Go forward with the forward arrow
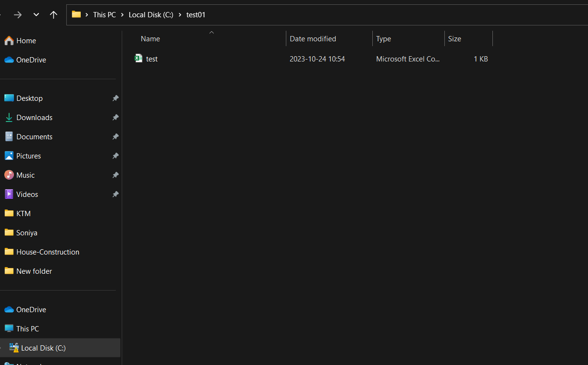 click(x=18, y=15)
